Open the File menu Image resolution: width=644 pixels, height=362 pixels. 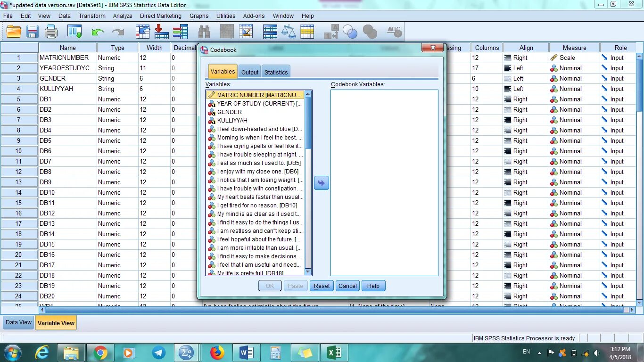(8, 16)
